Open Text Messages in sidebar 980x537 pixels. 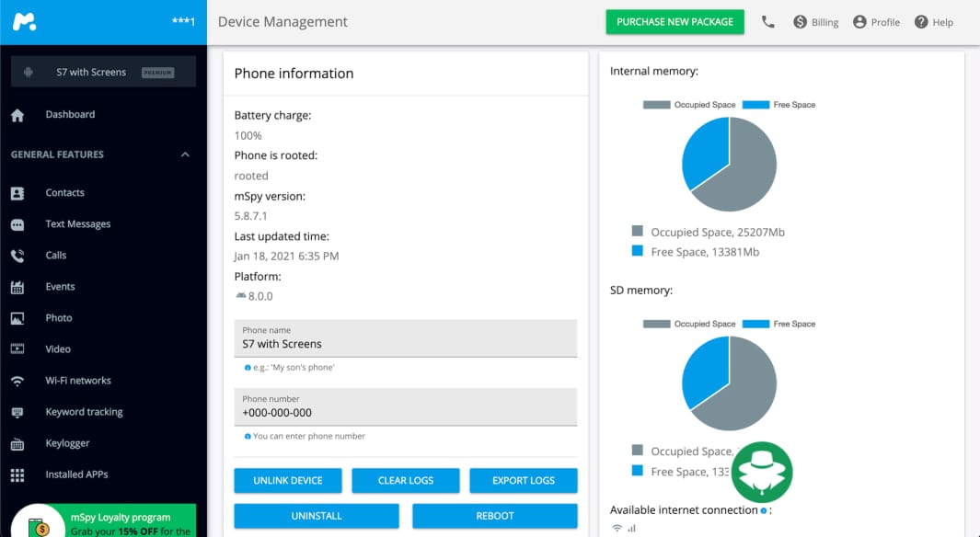pyautogui.click(x=77, y=224)
